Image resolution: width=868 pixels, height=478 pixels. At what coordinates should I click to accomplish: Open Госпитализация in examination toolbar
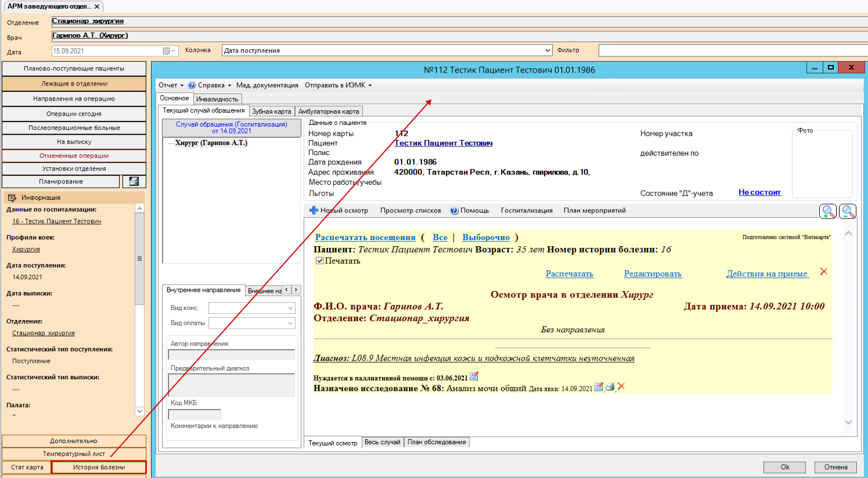(527, 210)
